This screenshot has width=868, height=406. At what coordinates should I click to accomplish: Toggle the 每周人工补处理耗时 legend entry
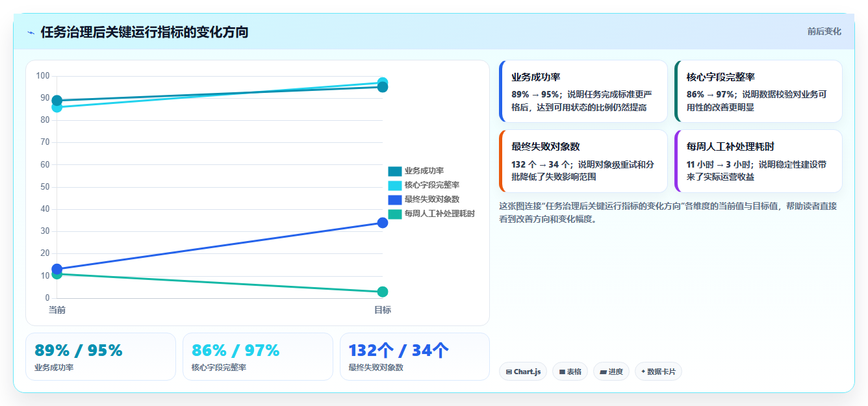[x=431, y=214]
